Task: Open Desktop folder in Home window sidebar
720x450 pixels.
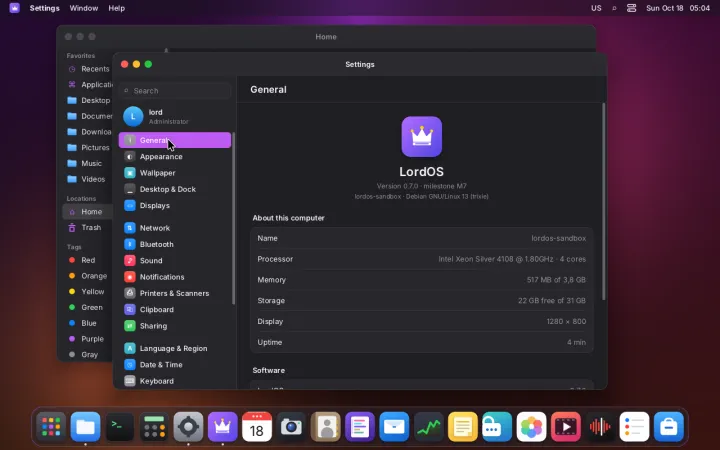Action: [88, 100]
